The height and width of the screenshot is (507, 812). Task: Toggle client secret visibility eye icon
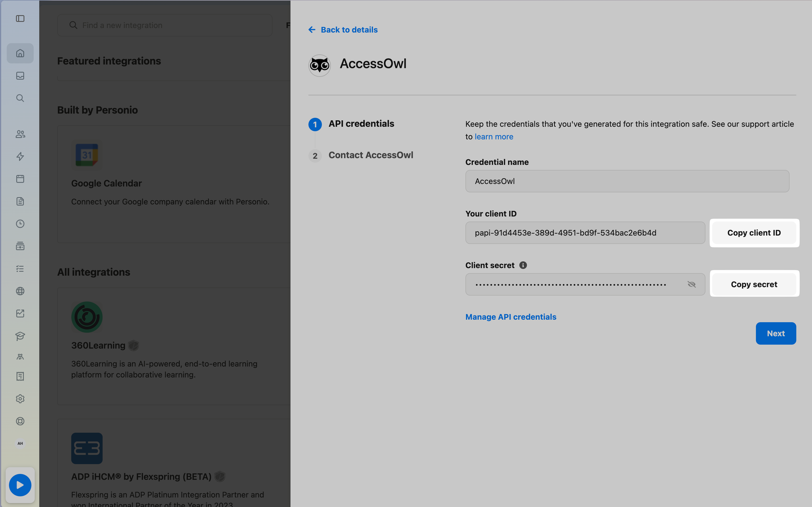pyautogui.click(x=691, y=284)
